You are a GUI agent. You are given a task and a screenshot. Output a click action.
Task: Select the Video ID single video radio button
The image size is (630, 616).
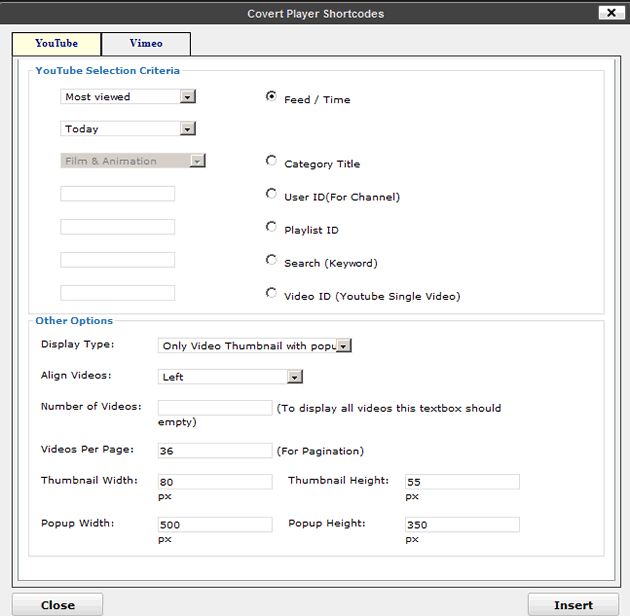(271, 293)
